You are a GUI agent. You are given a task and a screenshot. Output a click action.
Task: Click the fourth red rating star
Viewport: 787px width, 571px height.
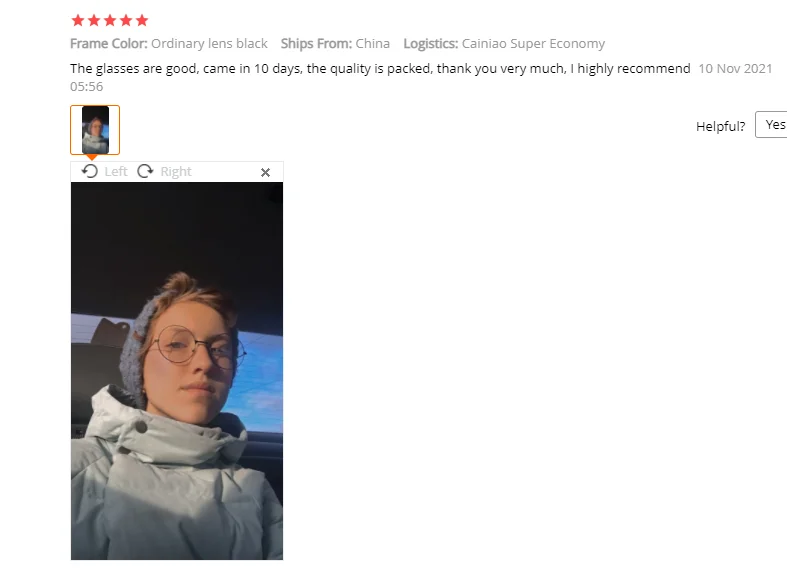tap(126, 21)
